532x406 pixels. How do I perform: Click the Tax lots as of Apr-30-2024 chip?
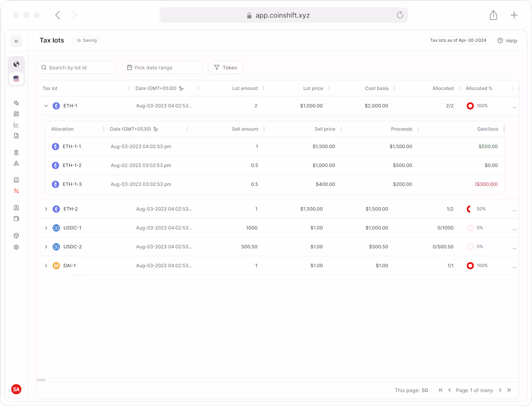[458, 40]
